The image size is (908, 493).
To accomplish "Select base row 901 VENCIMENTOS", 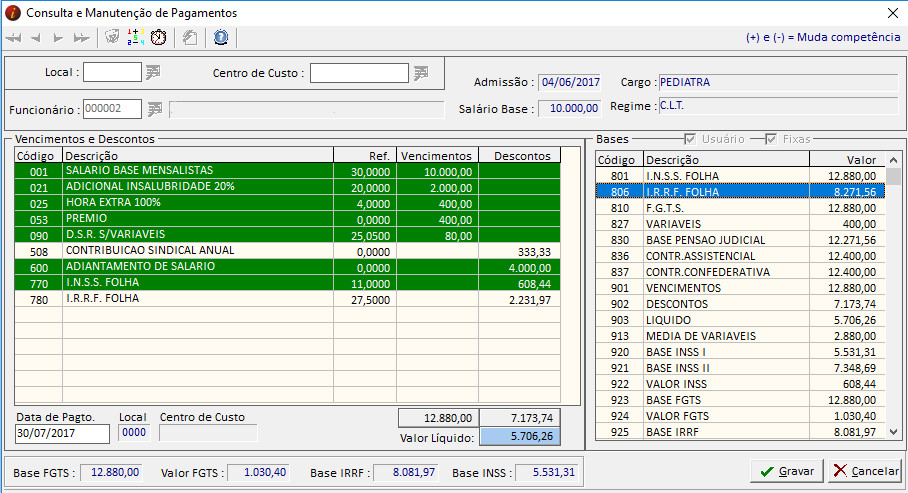I will 740,288.
